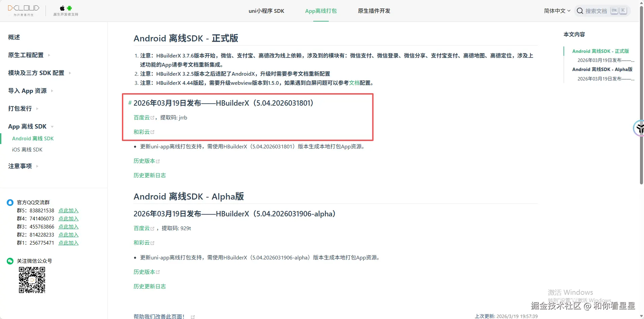Click the # anchor beside the 5.04.2026031801 heading
Viewport: 644px width, 319px height.
130,103
